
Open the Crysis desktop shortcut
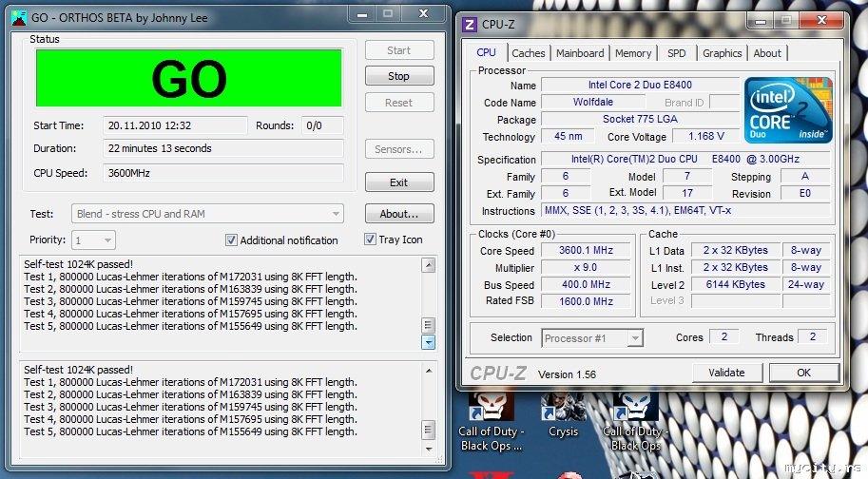(563, 416)
